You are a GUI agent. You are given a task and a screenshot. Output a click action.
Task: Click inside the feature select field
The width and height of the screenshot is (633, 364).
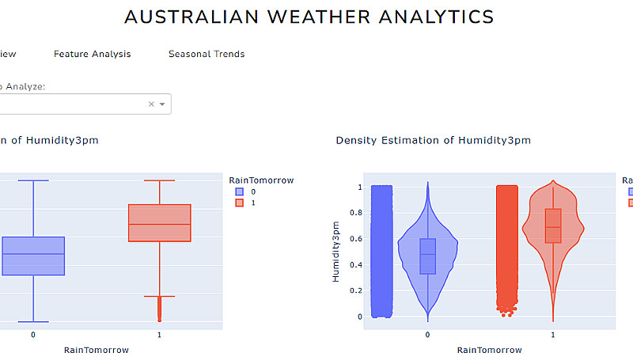71,104
